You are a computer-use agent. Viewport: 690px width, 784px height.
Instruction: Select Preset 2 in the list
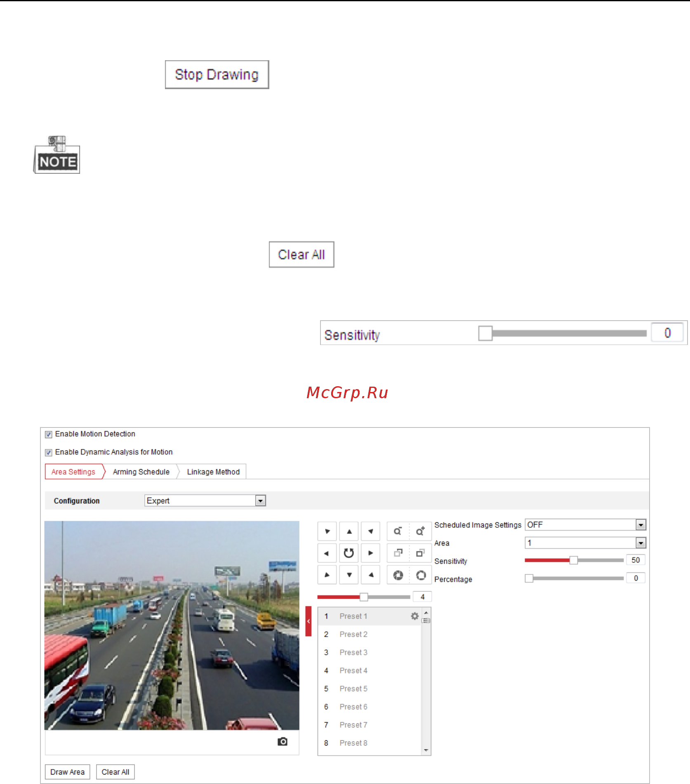(370, 635)
